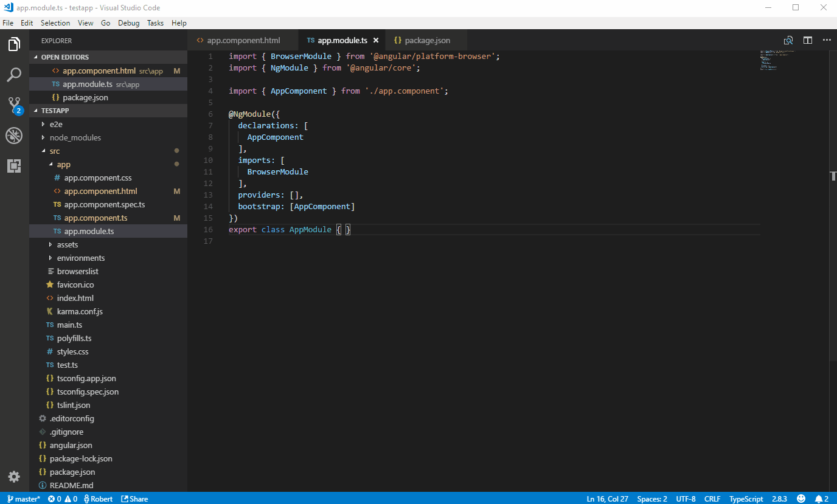
Task: Click the Robert Live Share user item
Action: [98, 499]
